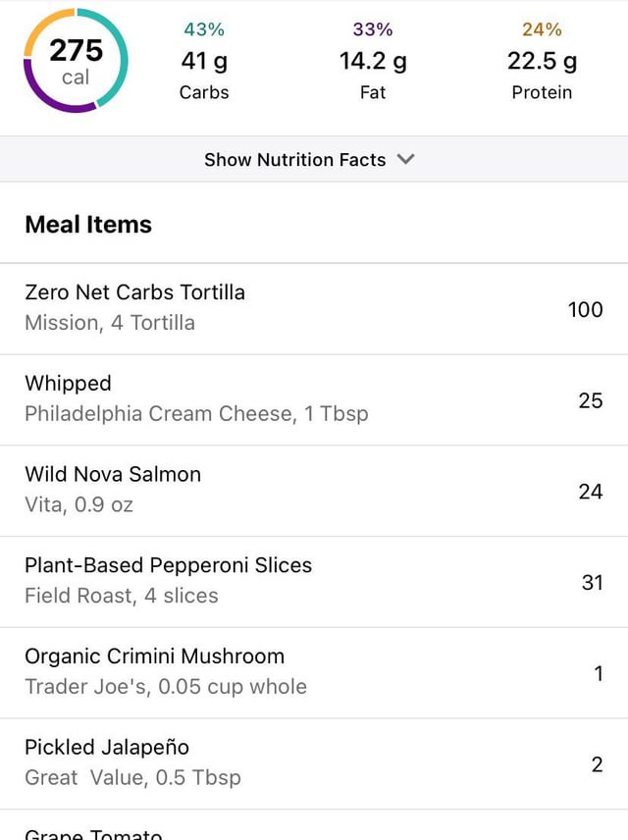This screenshot has height=840, width=628.
Task: Tap the 43% carbs percentage
Action: (x=204, y=29)
